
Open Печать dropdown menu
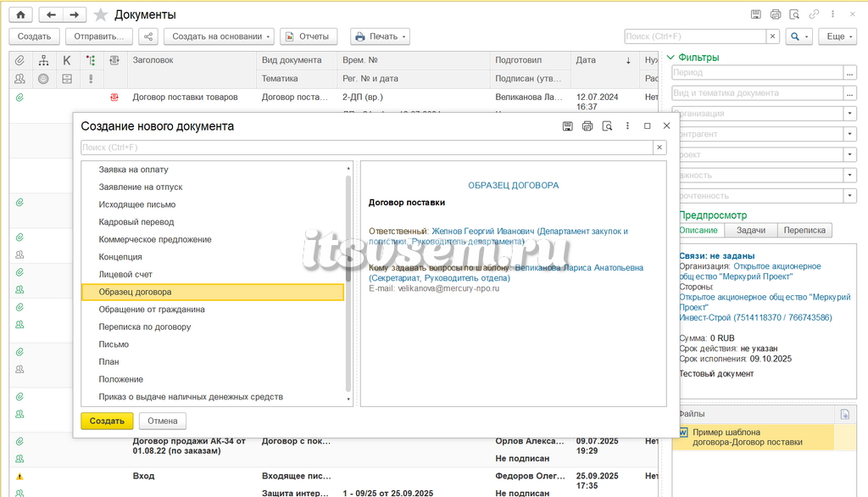point(380,36)
